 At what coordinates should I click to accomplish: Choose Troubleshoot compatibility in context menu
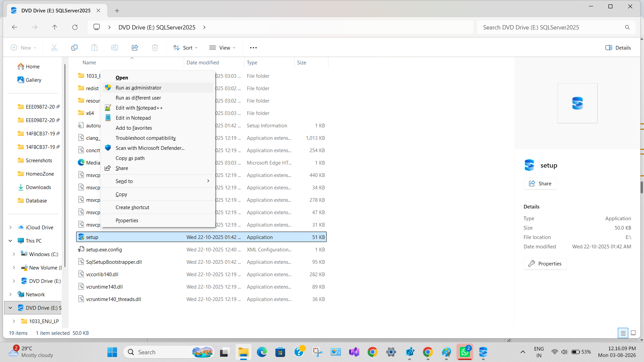[158, 138]
